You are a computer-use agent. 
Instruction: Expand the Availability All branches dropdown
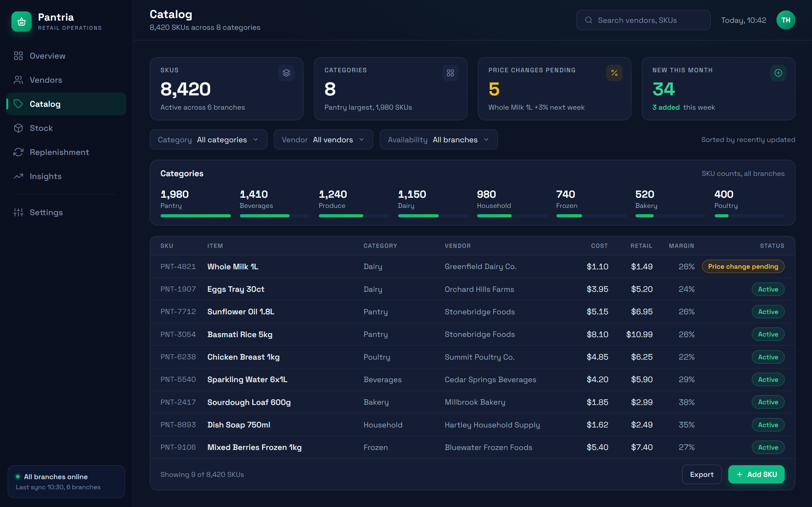point(439,139)
